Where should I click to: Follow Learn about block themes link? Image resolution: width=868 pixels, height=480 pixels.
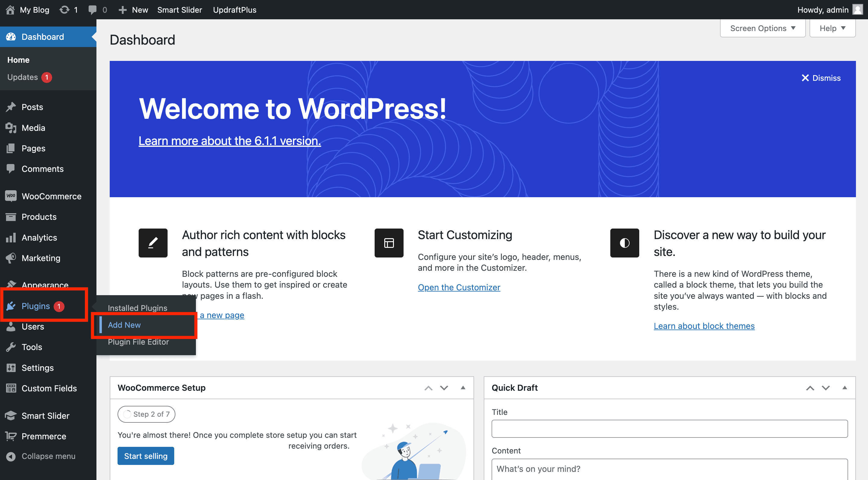tap(704, 326)
